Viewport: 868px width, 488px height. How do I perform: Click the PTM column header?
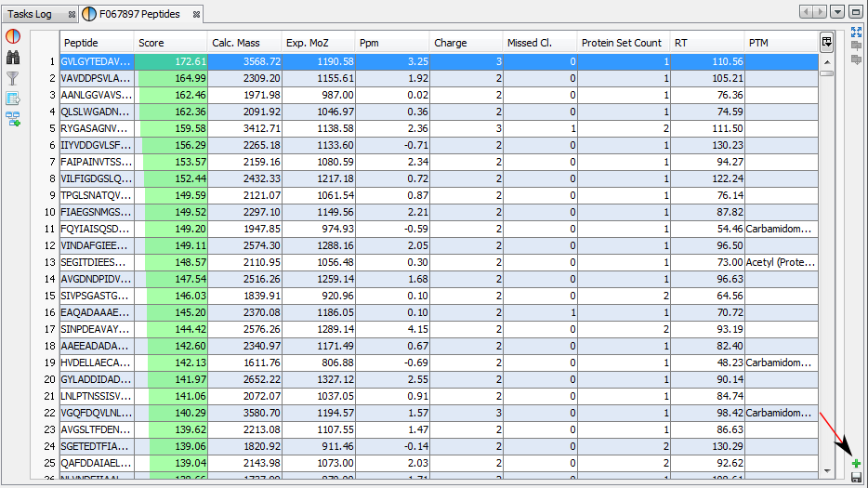point(781,43)
